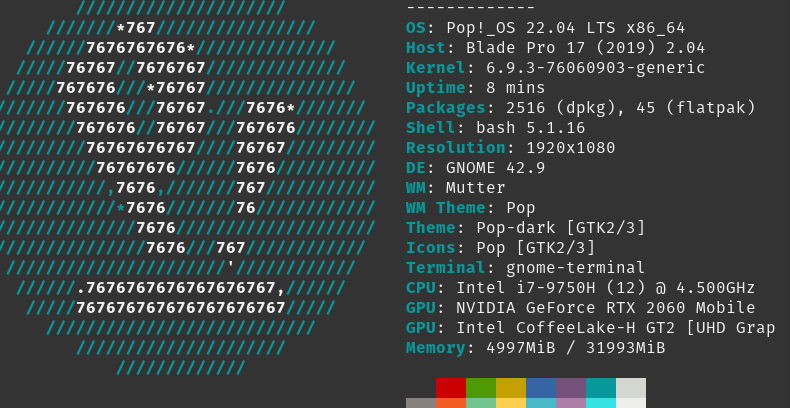790x408 pixels.
Task: Click the mustard yellow palette block
Action: click(x=511, y=388)
